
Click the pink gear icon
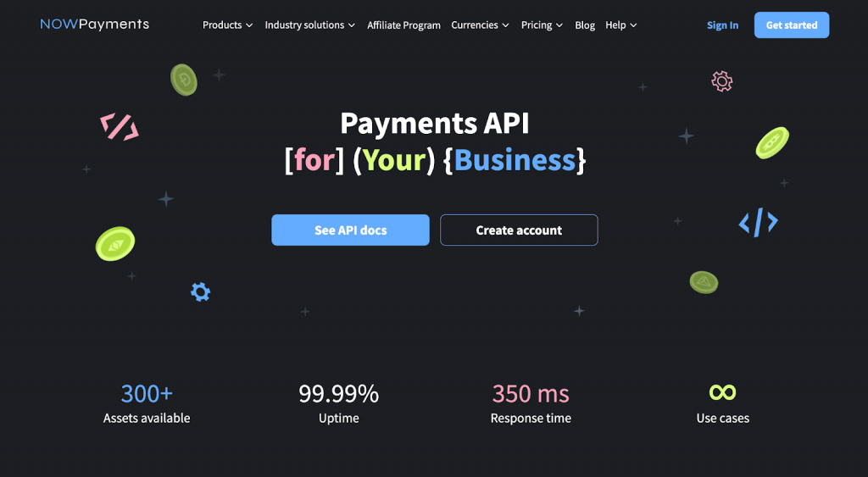click(x=721, y=81)
